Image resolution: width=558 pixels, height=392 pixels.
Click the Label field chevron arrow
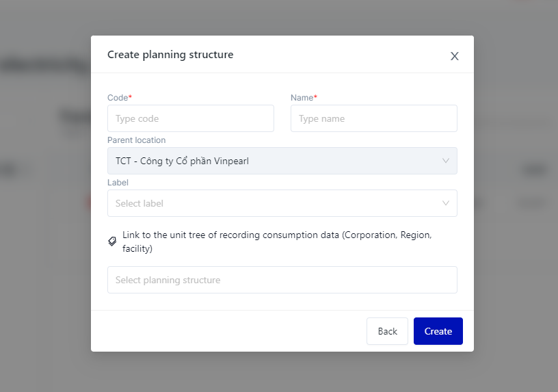tap(445, 203)
